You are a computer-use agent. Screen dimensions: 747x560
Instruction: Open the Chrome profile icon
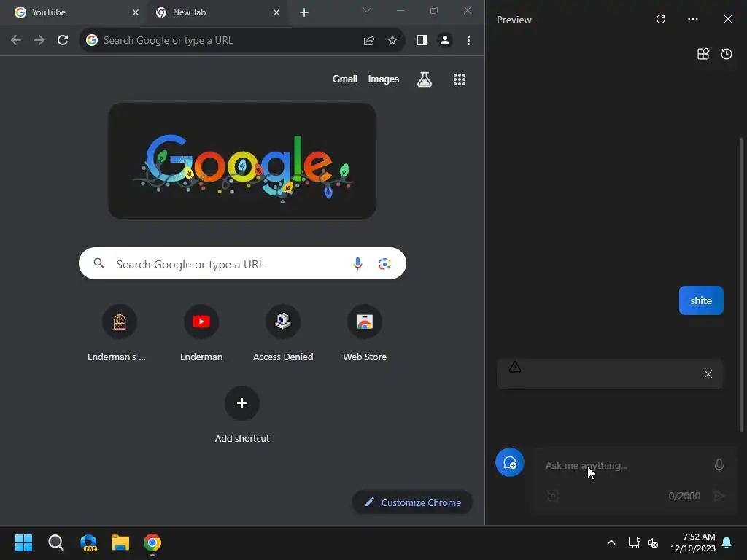tap(444, 41)
